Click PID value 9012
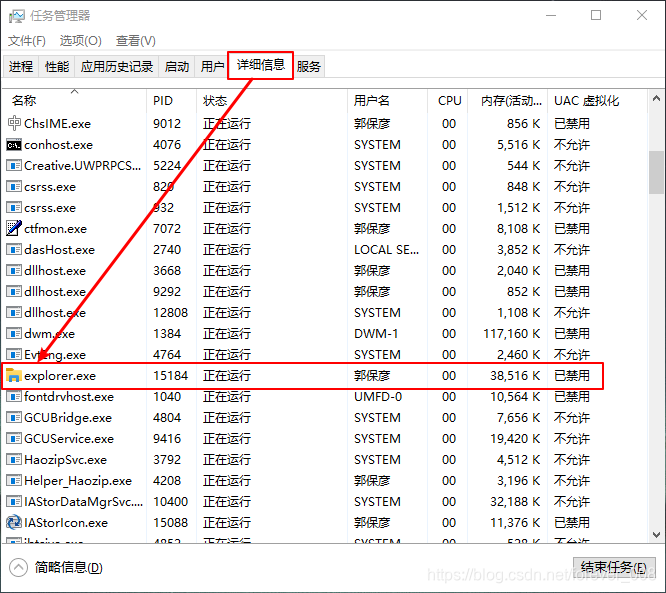This screenshot has height=593, width=666. click(x=167, y=124)
